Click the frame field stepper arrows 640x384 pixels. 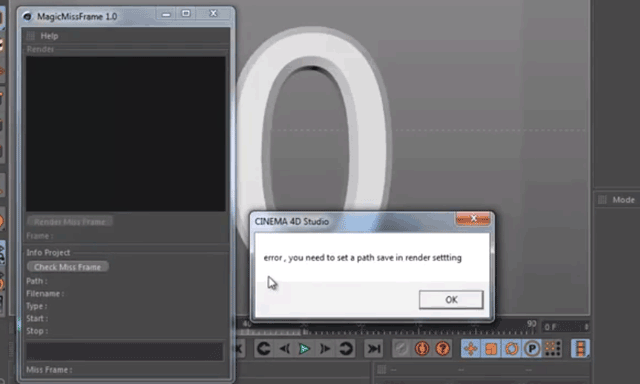pos(586,327)
